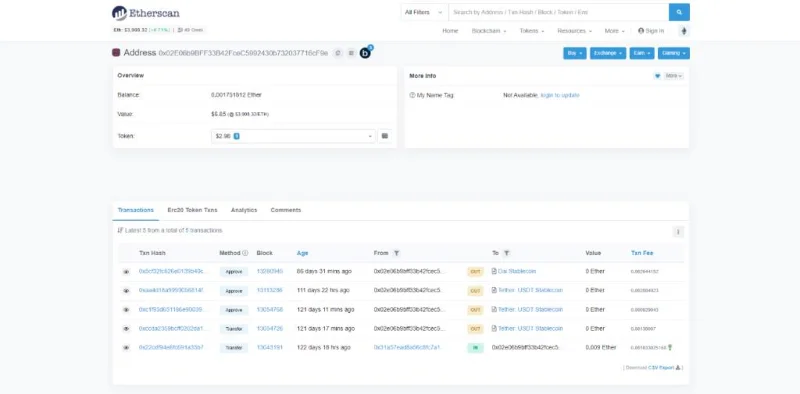The image size is (800, 394).
Task: Click the contract icon beside Dai Stablecoin
Action: [494, 271]
